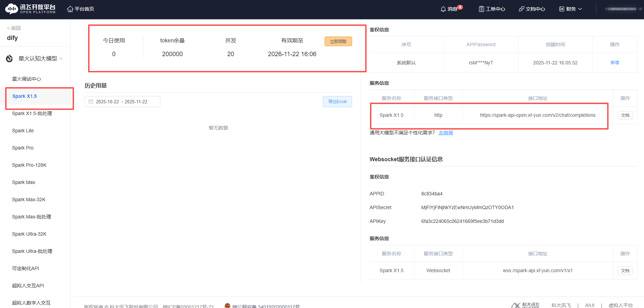The height and width of the screenshot is (308, 644).
Task: Follow the 去微调 fine-tune link
Action: 445,133
